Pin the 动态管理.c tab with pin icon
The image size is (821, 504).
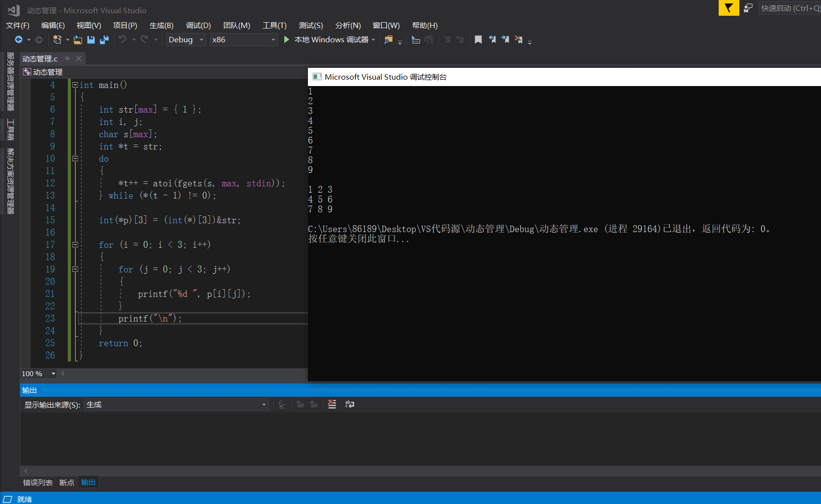pyautogui.click(x=67, y=59)
